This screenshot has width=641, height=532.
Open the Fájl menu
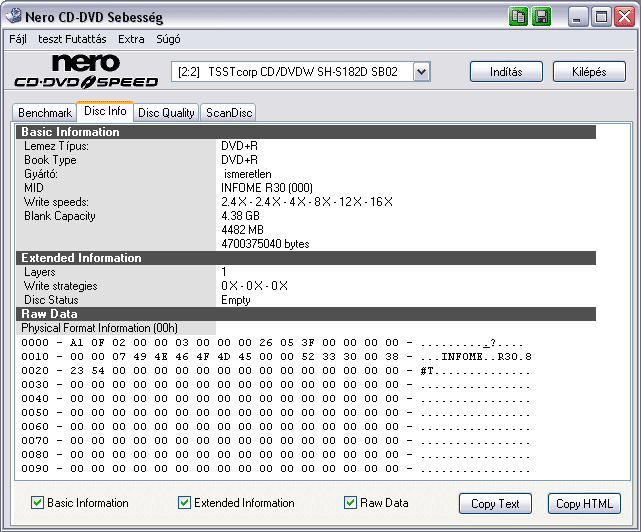(x=18, y=39)
